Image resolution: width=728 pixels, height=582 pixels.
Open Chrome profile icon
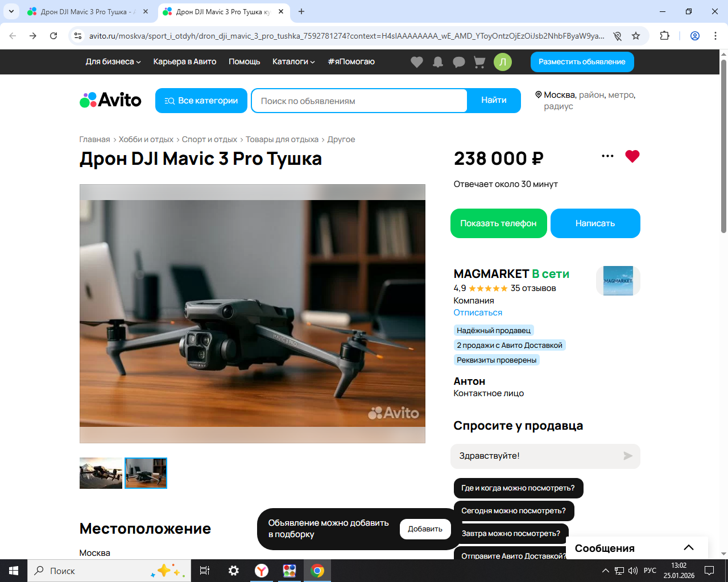(695, 36)
